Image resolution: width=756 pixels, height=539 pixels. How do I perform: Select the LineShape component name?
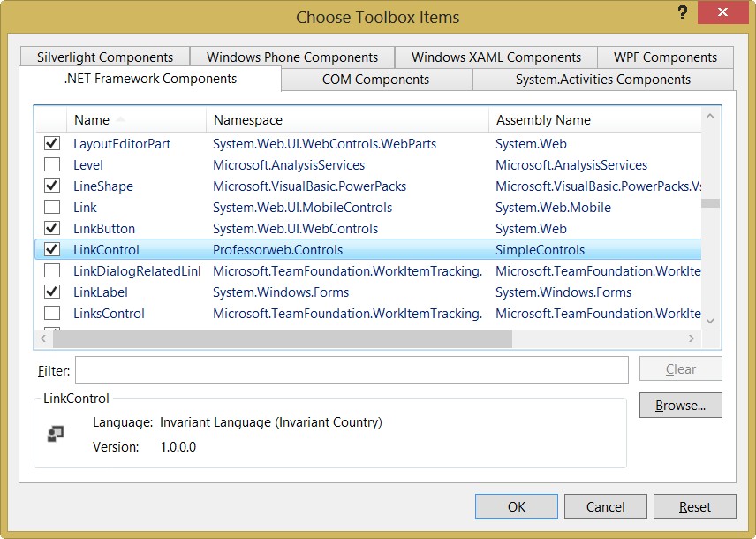tap(103, 186)
